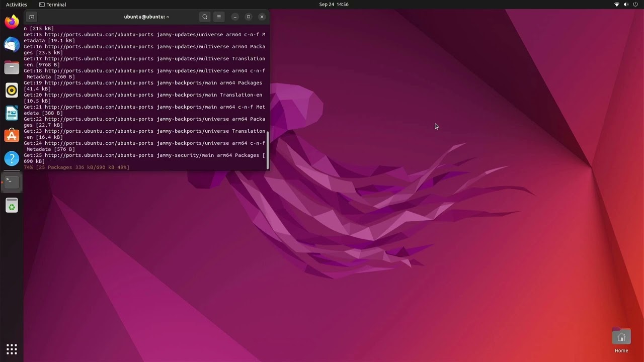Select the running Terminal dock icon
Screen dimensions: 644x362
12,182
